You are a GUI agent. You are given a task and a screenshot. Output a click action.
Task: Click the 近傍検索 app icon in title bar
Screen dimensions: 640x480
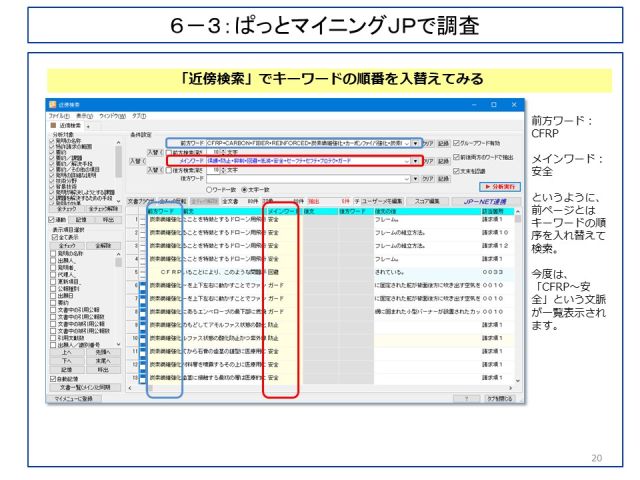click(x=53, y=105)
